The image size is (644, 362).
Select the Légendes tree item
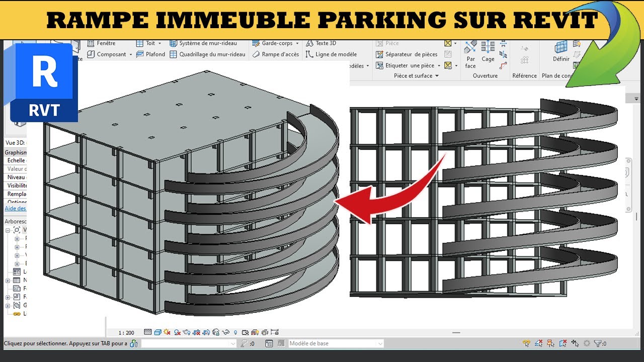(20, 271)
